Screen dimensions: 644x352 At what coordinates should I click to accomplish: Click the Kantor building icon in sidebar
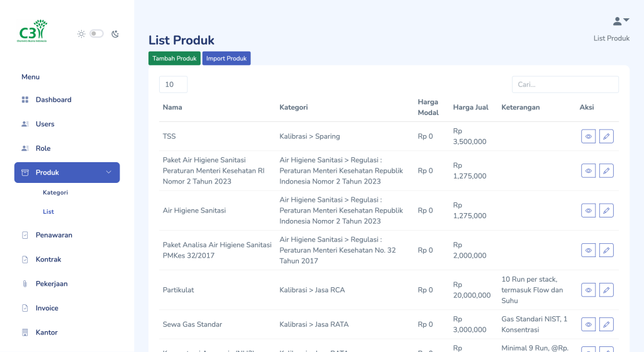click(25, 333)
